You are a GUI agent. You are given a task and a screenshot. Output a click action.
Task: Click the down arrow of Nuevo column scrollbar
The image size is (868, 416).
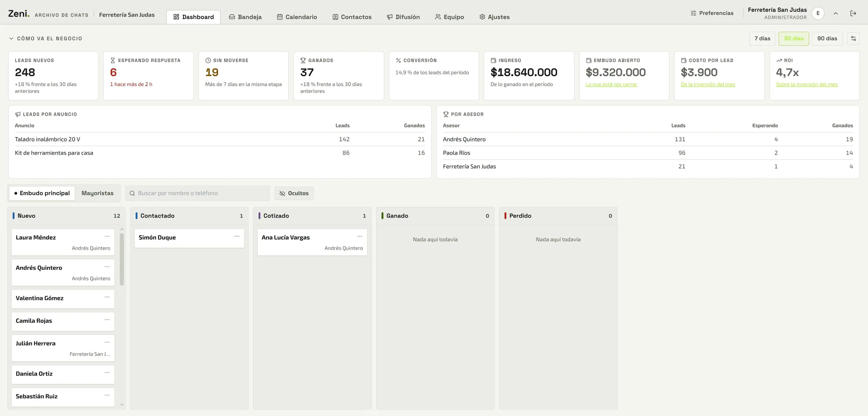(122, 405)
